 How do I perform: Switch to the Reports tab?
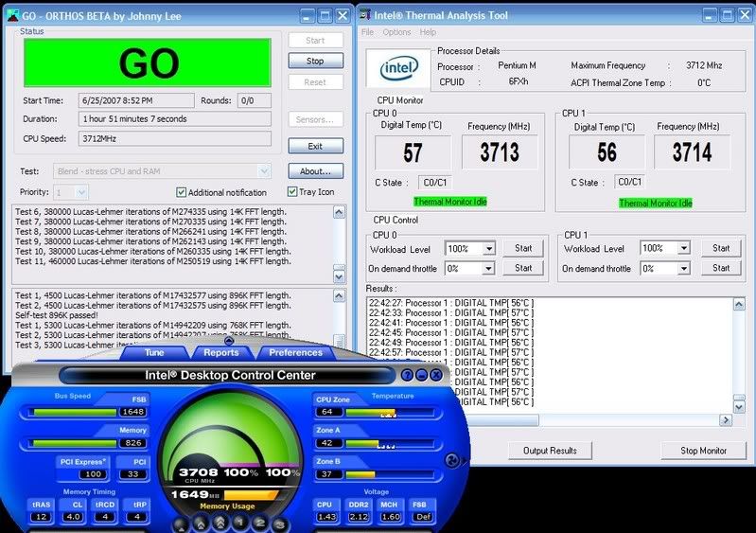click(x=221, y=352)
